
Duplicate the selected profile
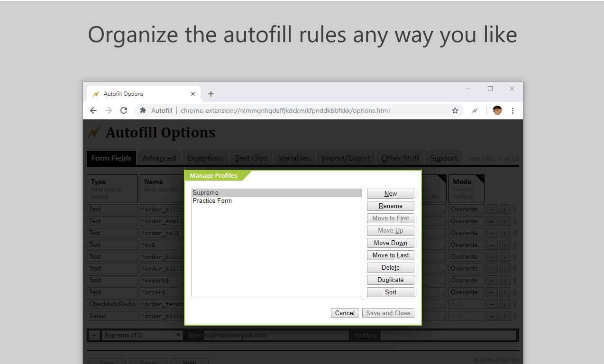(x=391, y=280)
